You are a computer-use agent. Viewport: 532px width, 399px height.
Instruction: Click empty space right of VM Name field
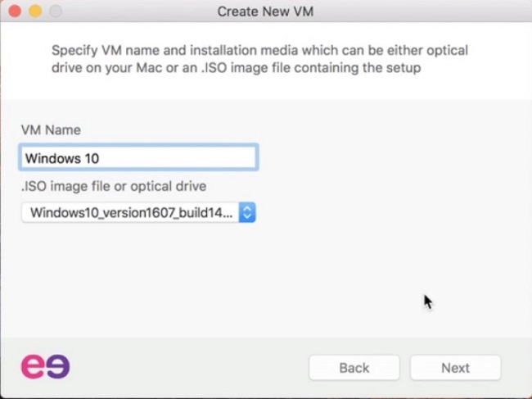[385, 158]
